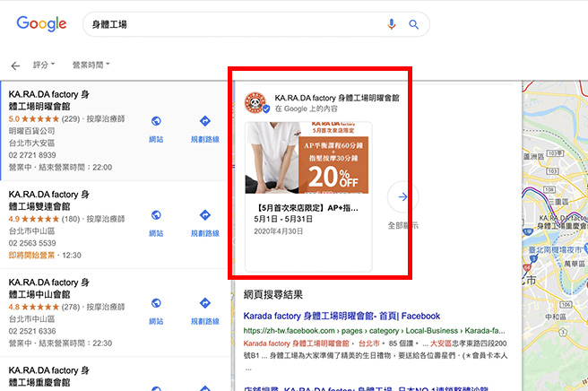Click the 規劃路線 link under 雙連會館
Viewport: 588px width, 391px height.
point(205,233)
